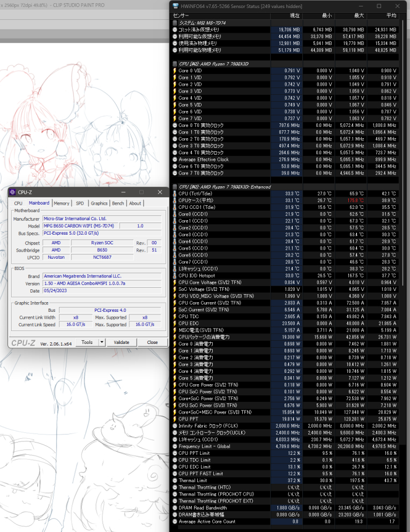Viewport: 410px width, 532px height.
Task: Click the Thermal Throttling (HTC) icon
Action: tap(175, 487)
